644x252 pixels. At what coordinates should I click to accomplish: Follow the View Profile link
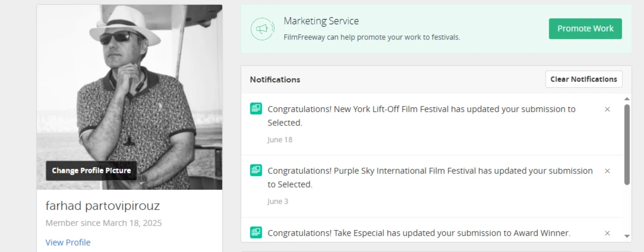[68, 243]
